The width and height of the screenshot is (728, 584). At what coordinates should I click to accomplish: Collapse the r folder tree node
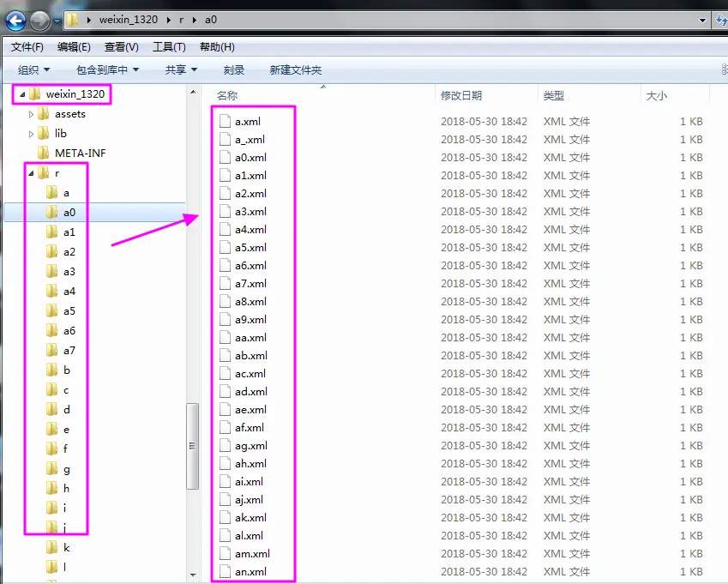tap(31, 173)
